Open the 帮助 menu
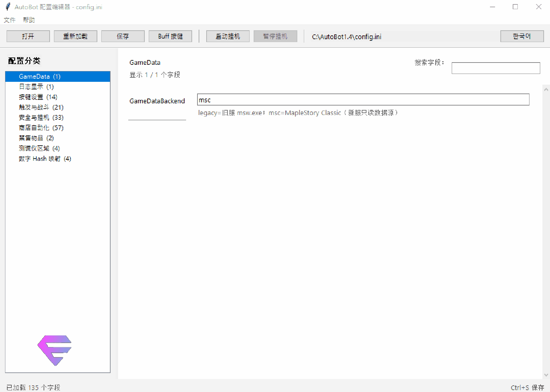The image size is (550, 392). pyautogui.click(x=29, y=20)
